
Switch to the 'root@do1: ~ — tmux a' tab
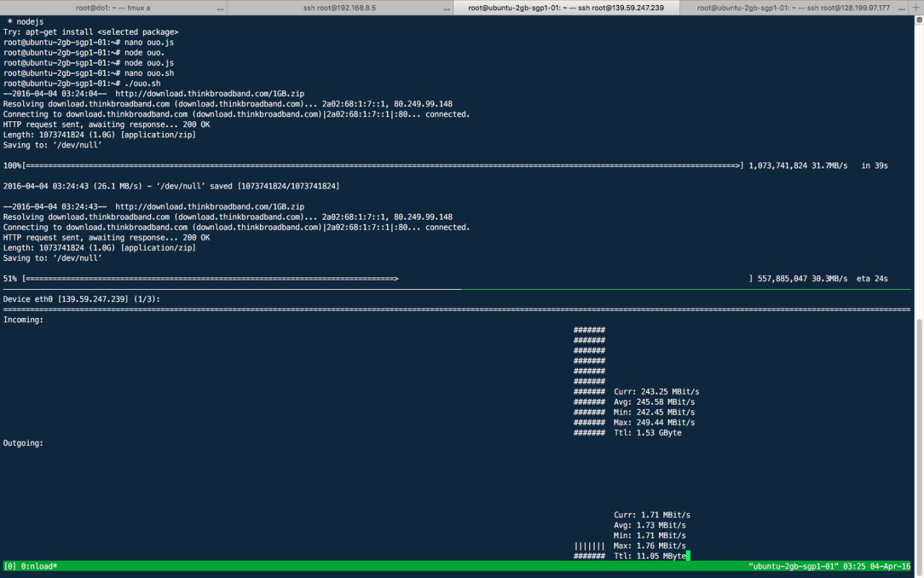tap(113, 7)
